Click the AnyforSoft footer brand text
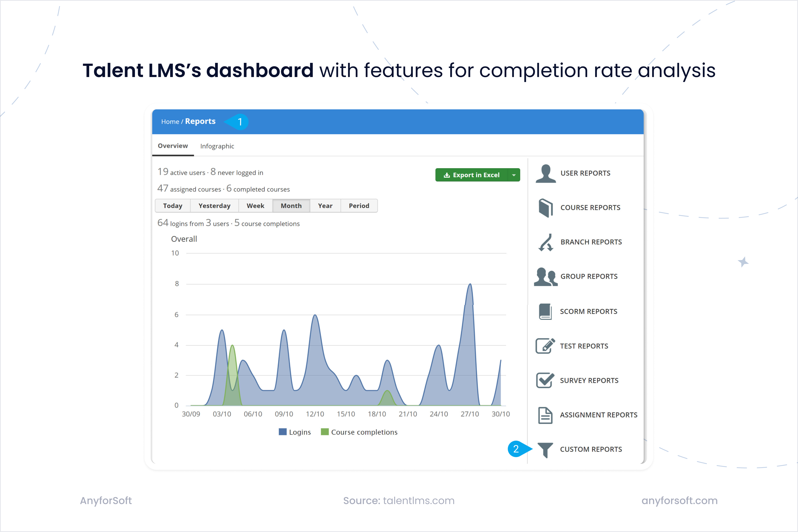The image size is (798, 532). 106,501
